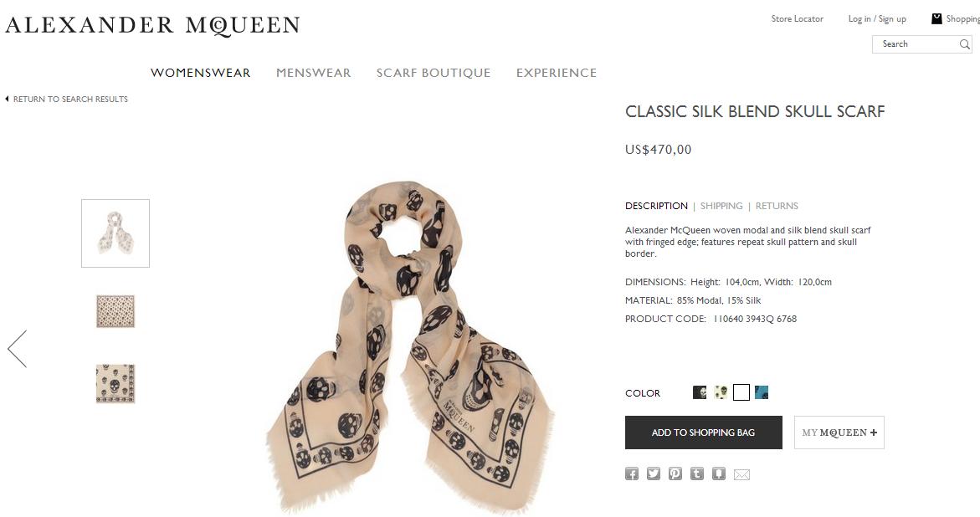Viewport: 980px width, 517px height.
Task: Open Store Locator link
Action: click(x=797, y=18)
